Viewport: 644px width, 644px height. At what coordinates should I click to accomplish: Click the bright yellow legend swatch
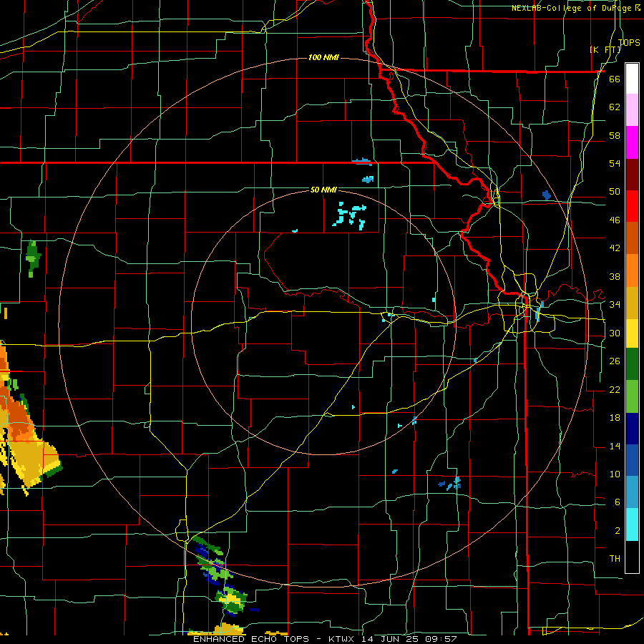point(632,333)
